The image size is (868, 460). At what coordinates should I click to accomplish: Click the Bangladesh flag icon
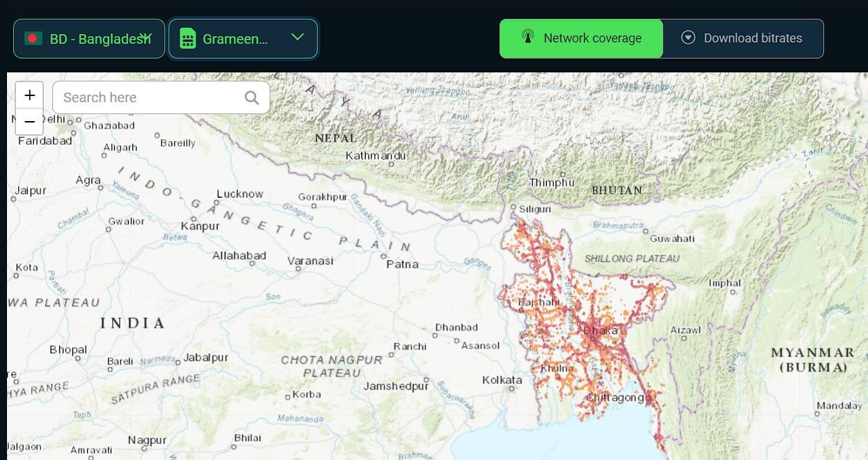33,38
